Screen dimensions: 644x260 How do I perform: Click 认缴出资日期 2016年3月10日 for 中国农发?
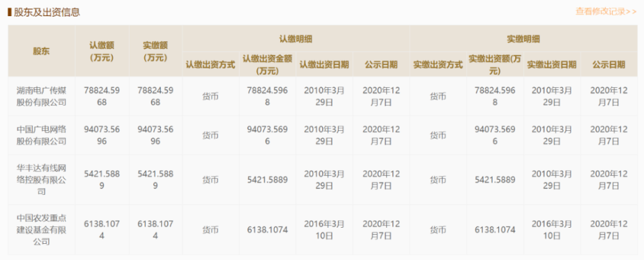click(324, 230)
